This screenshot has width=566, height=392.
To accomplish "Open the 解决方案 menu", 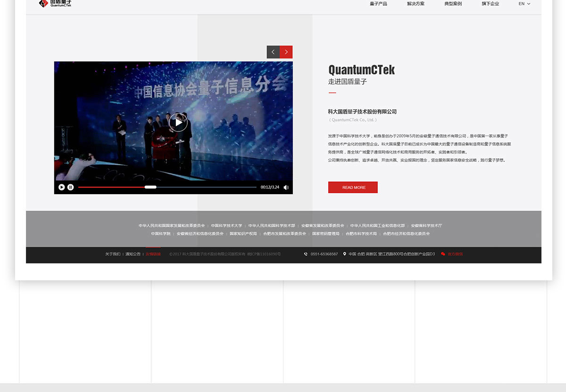I will tap(416, 4).
